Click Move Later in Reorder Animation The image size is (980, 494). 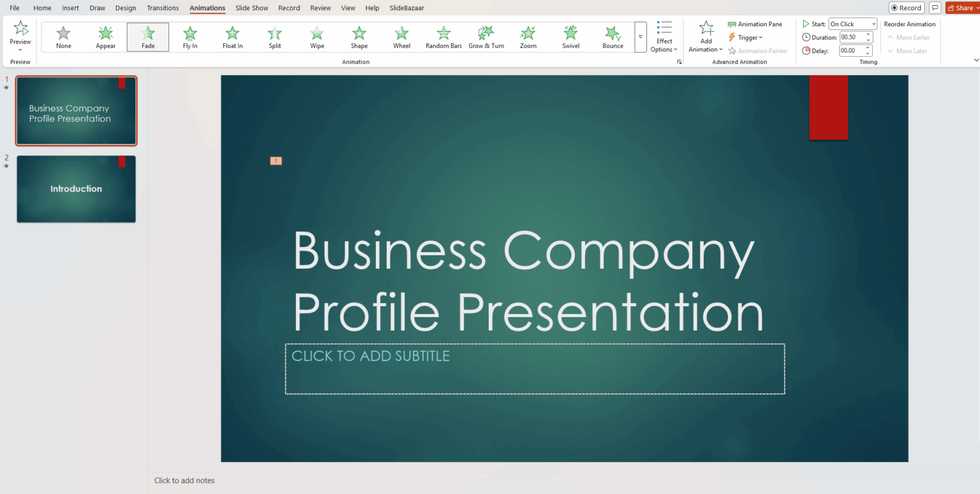pos(907,51)
